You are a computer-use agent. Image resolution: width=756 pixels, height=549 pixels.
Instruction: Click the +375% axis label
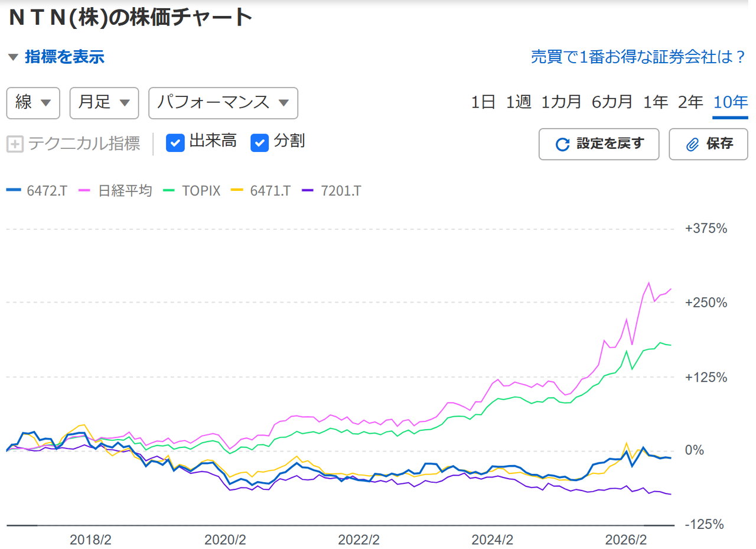(x=706, y=228)
